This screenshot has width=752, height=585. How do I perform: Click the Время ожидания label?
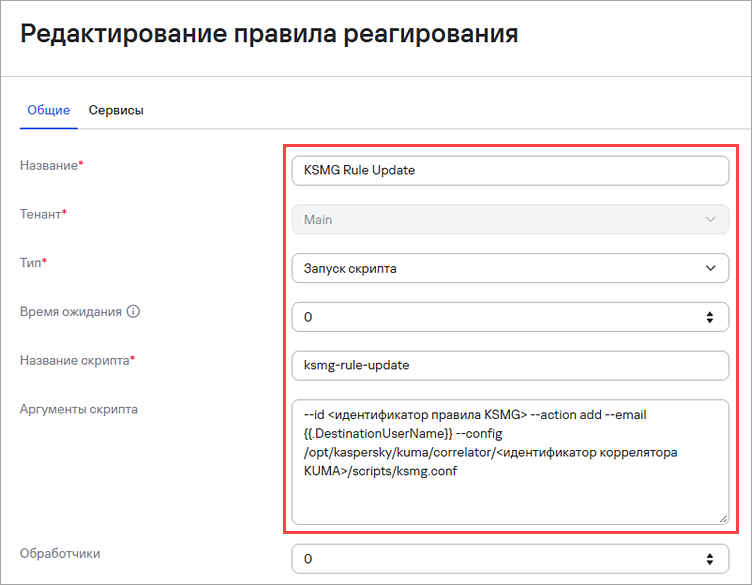pyautogui.click(x=70, y=312)
